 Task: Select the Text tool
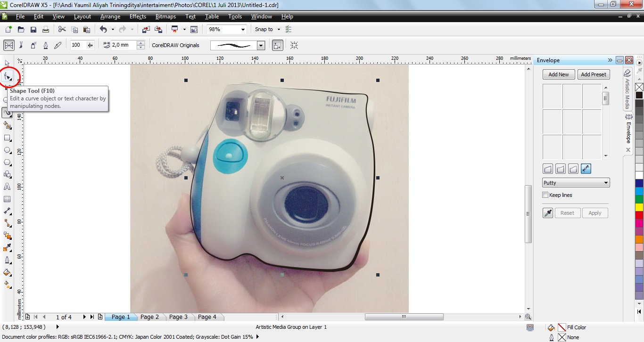pos(7,187)
